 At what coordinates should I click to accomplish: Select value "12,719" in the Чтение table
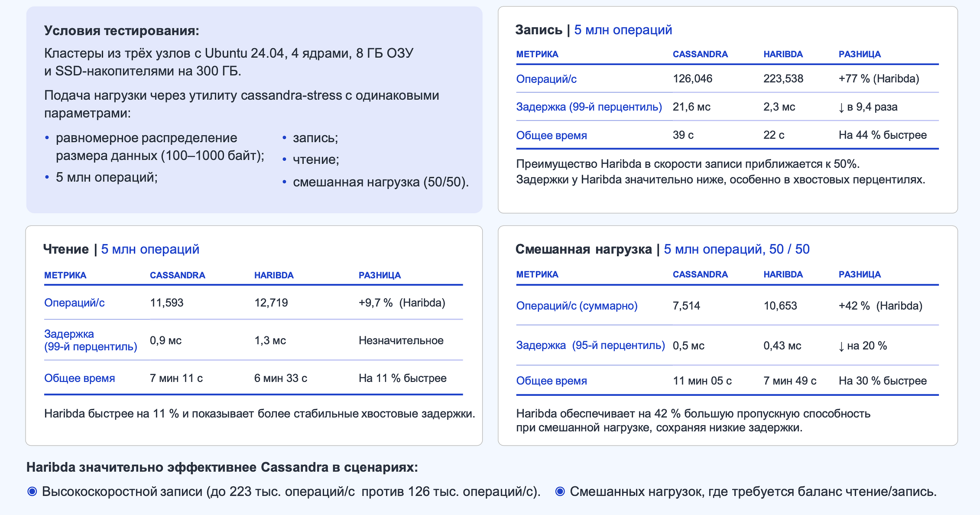pyautogui.click(x=271, y=303)
